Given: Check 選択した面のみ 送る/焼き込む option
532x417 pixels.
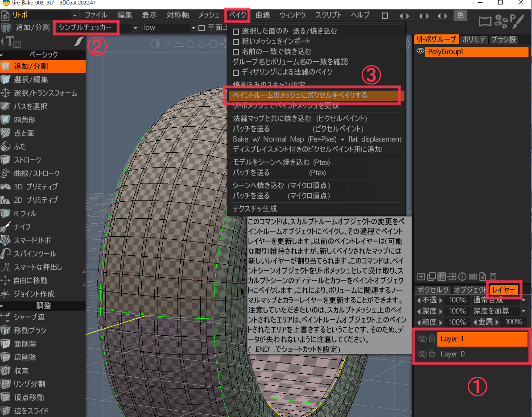Looking at the screenshot, I should (x=236, y=32).
